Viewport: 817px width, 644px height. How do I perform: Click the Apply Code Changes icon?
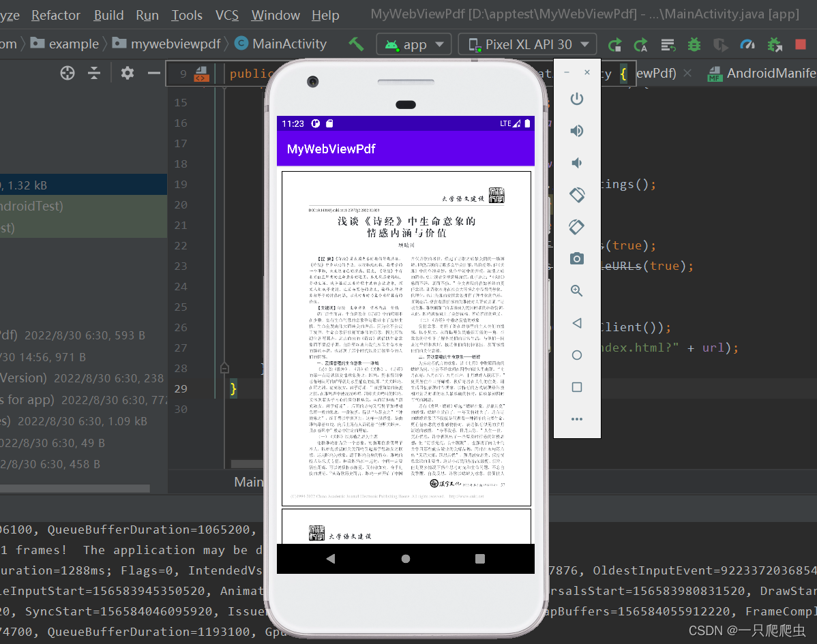pos(668,45)
